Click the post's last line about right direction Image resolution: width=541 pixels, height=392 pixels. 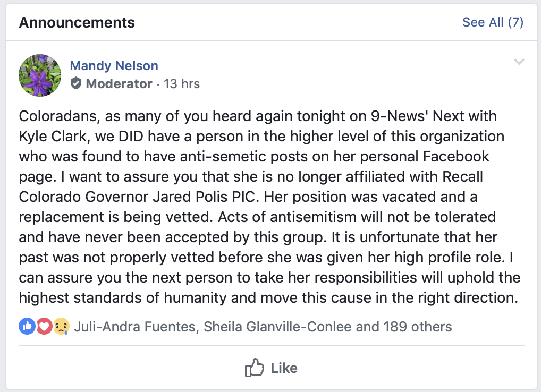268,297
